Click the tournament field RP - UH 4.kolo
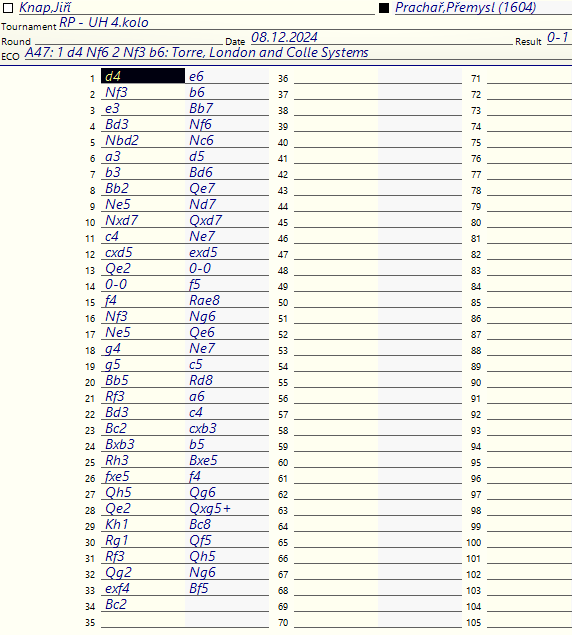This screenshot has width=572, height=635. [x=104, y=22]
